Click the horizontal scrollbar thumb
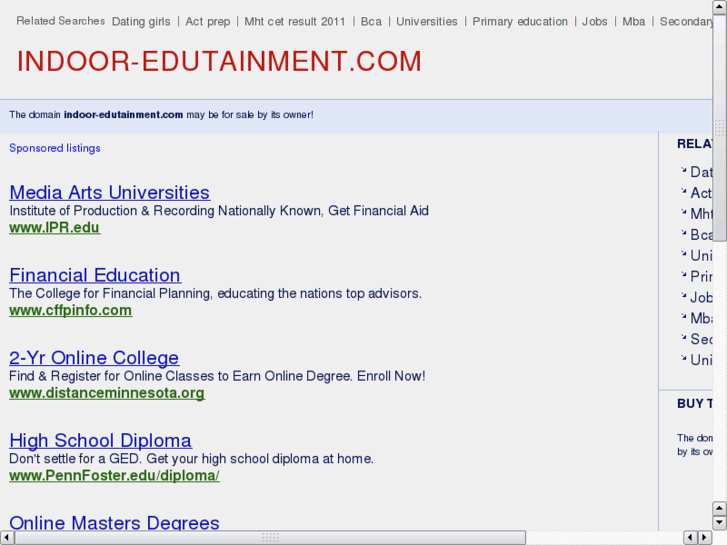This screenshot has height=545, width=727. pyautogui.click(x=270, y=538)
